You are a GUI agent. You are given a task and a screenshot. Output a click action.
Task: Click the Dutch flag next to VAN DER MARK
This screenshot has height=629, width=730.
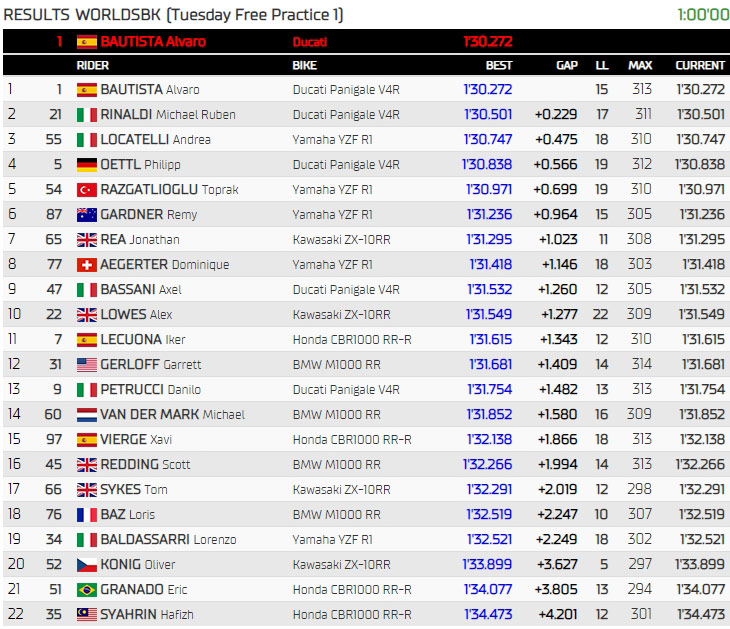(86, 415)
